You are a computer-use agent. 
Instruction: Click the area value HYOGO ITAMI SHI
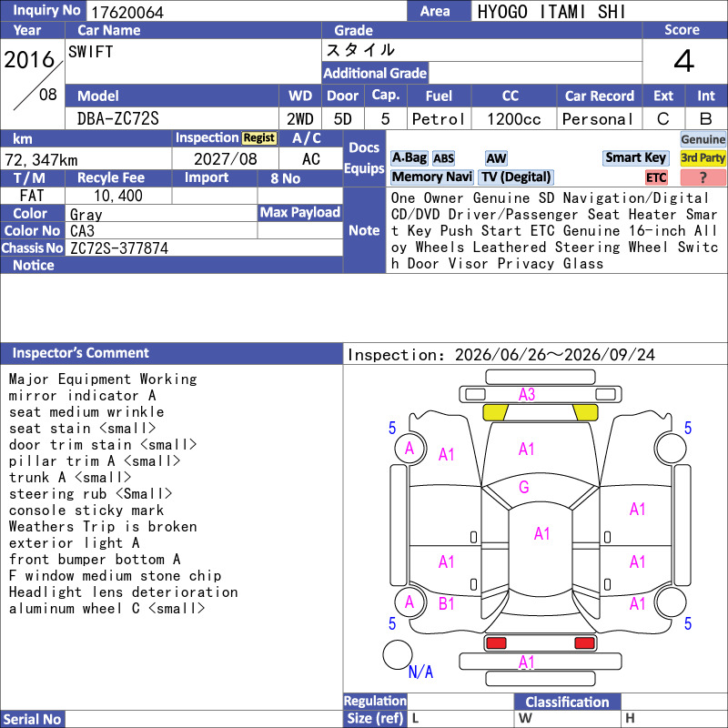(551, 12)
